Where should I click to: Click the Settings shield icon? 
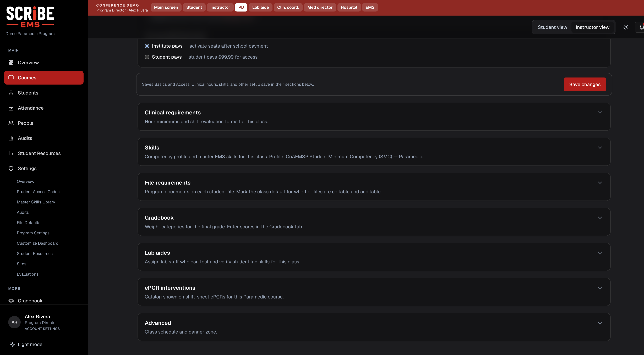pyautogui.click(x=11, y=168)
